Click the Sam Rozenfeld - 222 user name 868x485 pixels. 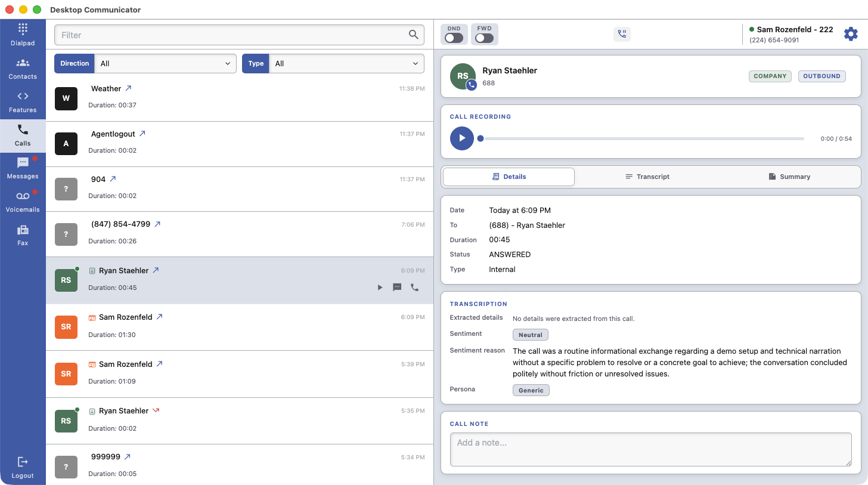pyautogui.click(x=795, y=30)
